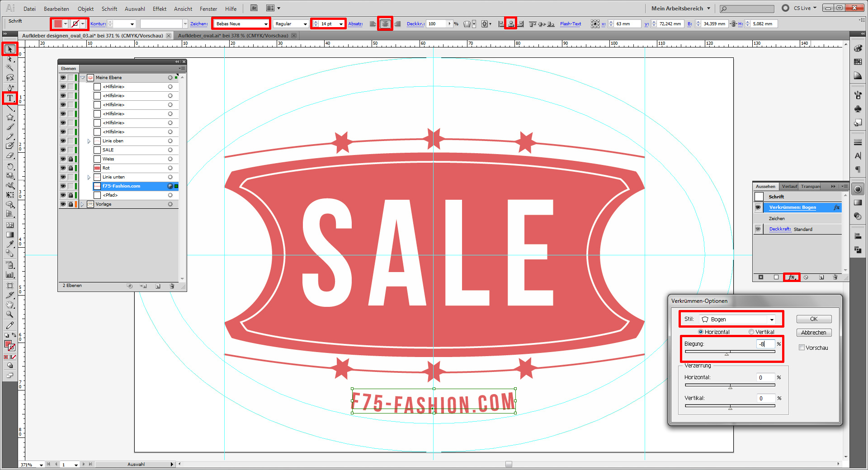The height and width of the screenshot is (470, 868).
Task: Click the fx add effect button
Action: pos(791,277)
